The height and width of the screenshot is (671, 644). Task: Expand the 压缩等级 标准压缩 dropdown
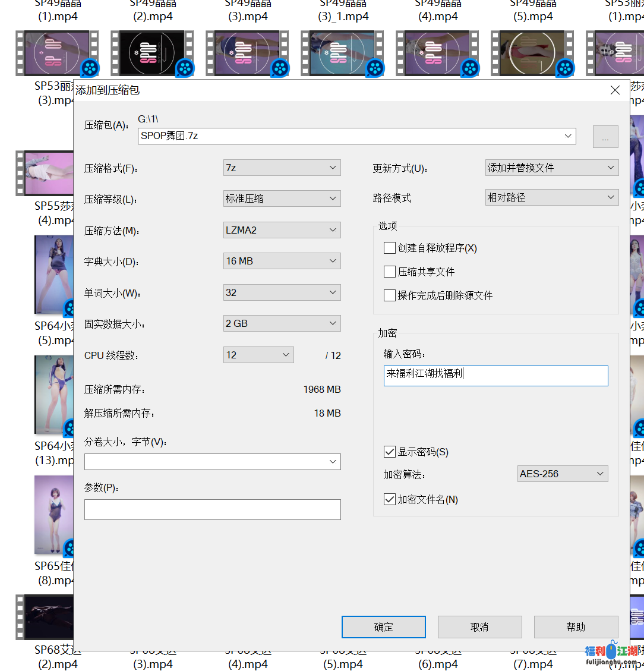[282, 199]
